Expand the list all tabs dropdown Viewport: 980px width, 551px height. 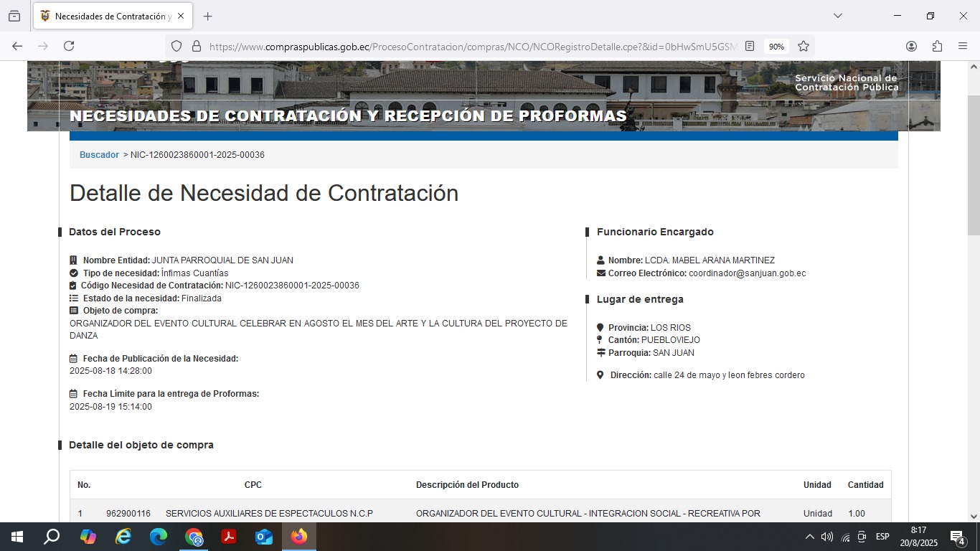pyautogui.click(x=837, y=16)
